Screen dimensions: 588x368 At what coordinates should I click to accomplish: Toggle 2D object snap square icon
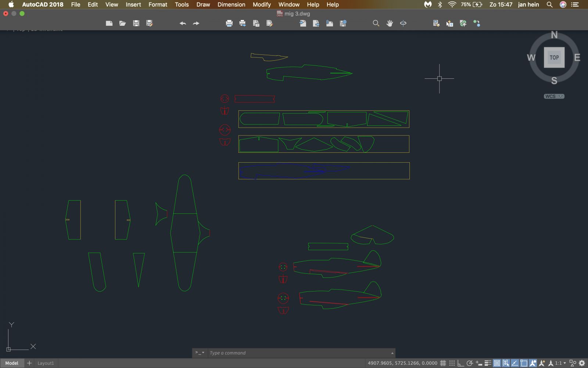524,363
